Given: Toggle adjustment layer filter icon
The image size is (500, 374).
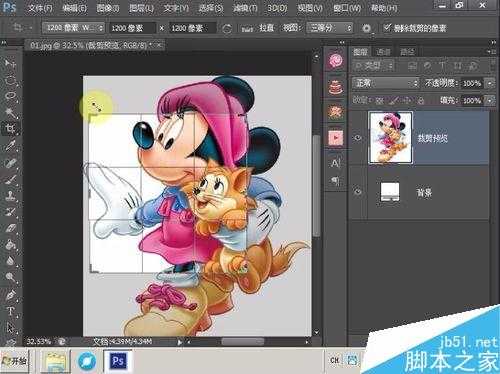Looking at the screenshot, I should (427, 66).
